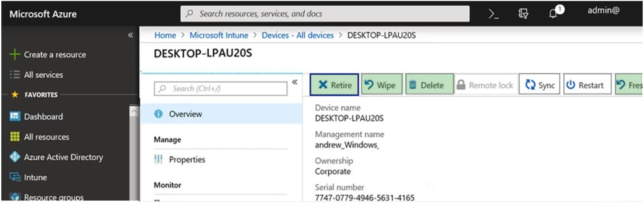The image size is (644, 203).
Task: Click the All resources grid icon
Action: 15,137
